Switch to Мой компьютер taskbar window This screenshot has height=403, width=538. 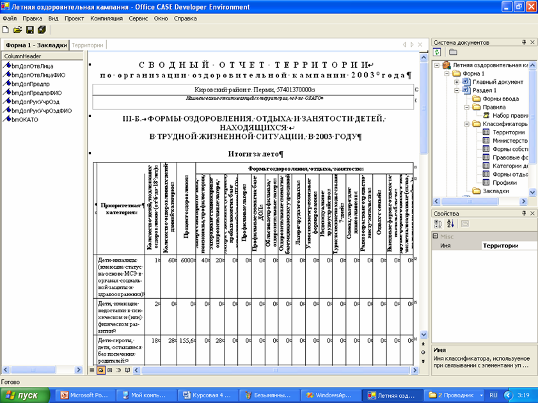(146, 395)
